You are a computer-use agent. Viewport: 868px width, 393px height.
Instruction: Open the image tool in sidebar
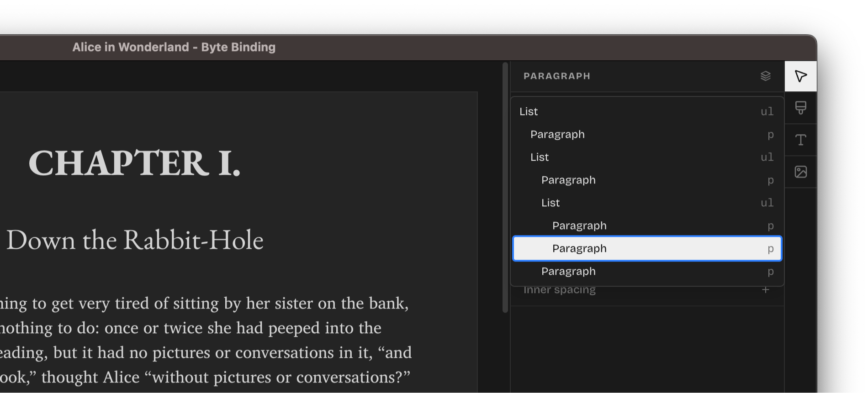[x=800, y=172]
